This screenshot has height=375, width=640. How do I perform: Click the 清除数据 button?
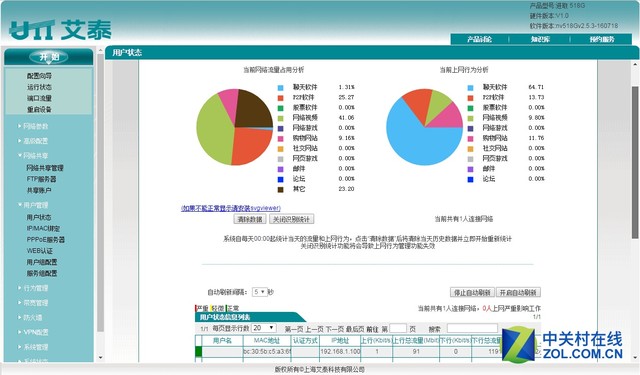pyautogui.click(x=250, y=220)
